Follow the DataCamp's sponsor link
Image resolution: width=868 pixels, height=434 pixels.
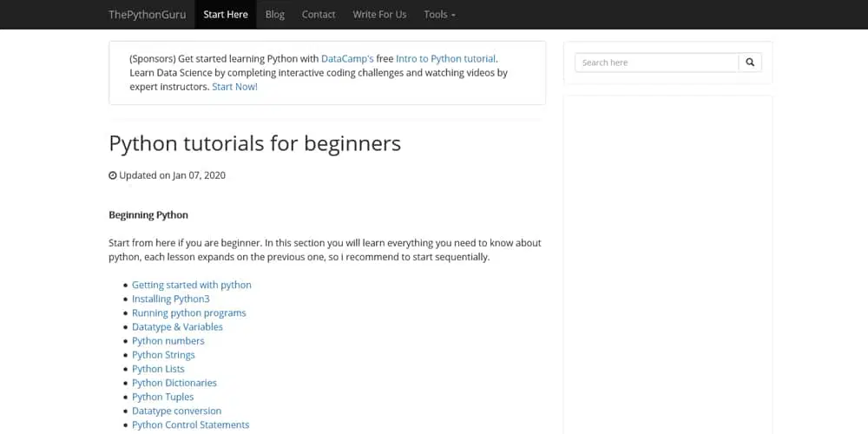tap(347, 59)
